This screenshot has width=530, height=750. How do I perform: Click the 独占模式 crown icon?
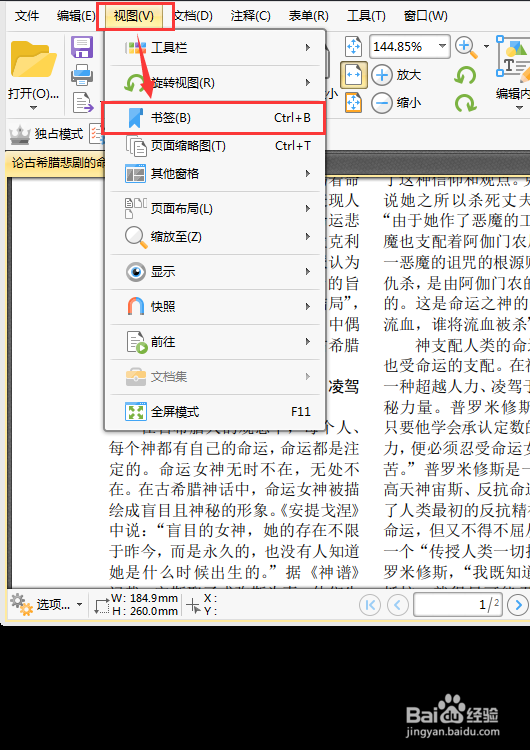click(x=20, y=135)
